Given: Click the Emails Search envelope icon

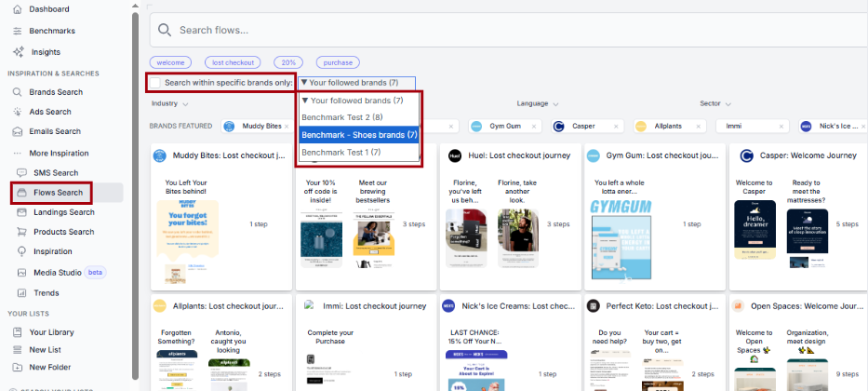Looking at the screenshot, I should click(x=18, y=132).
